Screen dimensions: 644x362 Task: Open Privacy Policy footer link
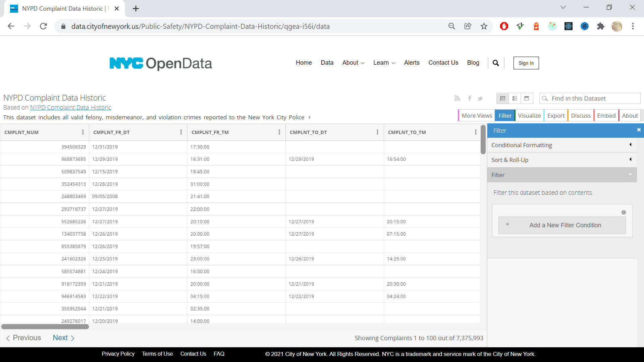(118, 354)
